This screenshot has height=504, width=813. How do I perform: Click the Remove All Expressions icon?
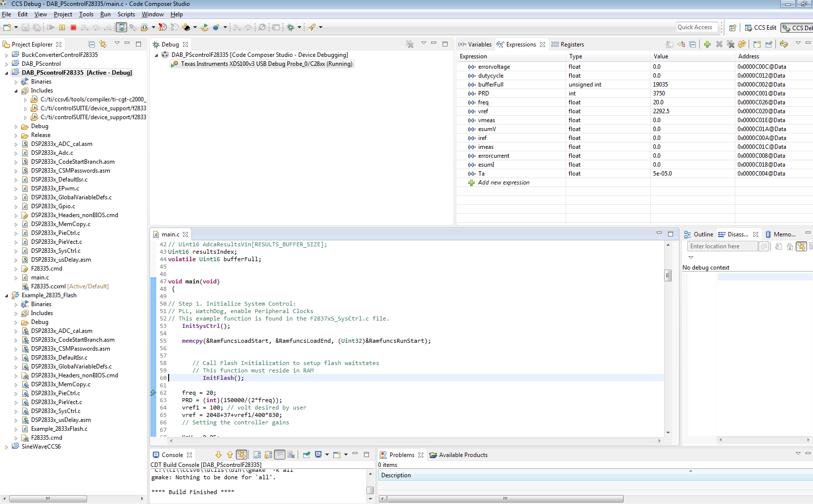[x=730, y=45]
